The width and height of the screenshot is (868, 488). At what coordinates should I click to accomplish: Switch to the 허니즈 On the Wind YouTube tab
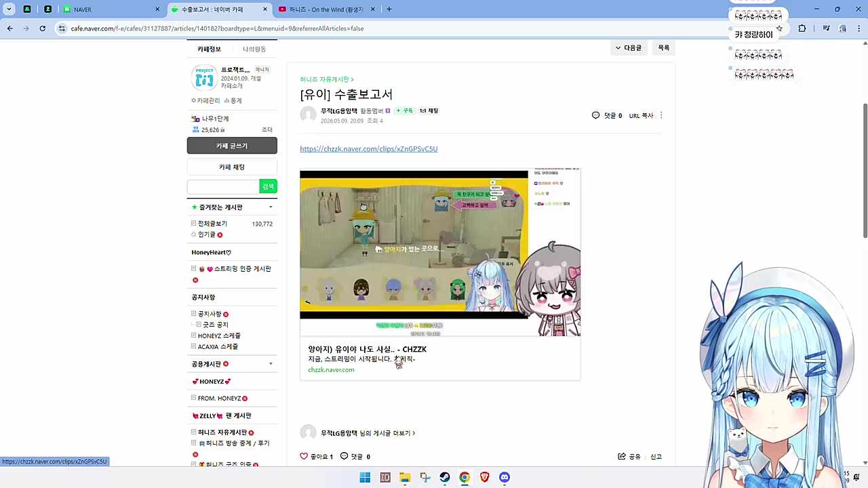coord(327,9)
